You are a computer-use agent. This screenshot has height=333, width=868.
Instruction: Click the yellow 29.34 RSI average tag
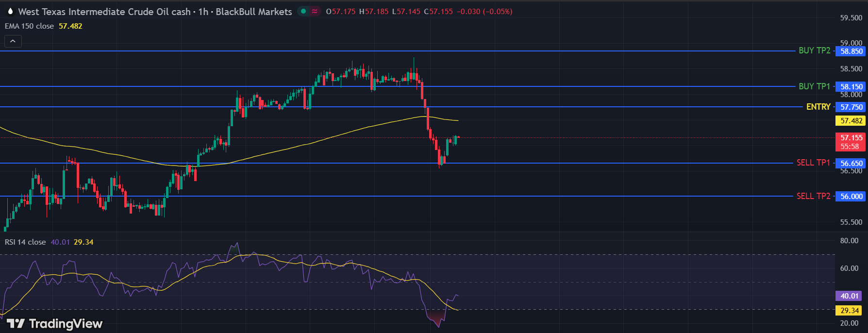point(850,311)
